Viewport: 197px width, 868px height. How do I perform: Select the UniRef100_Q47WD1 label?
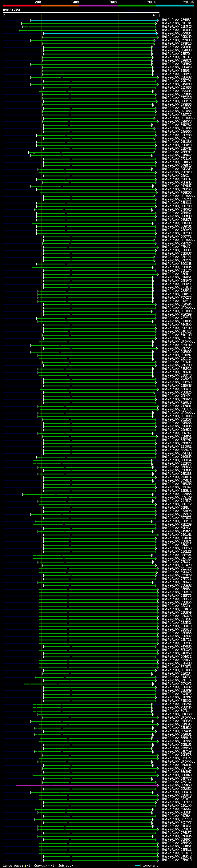(x=177, y=406)
